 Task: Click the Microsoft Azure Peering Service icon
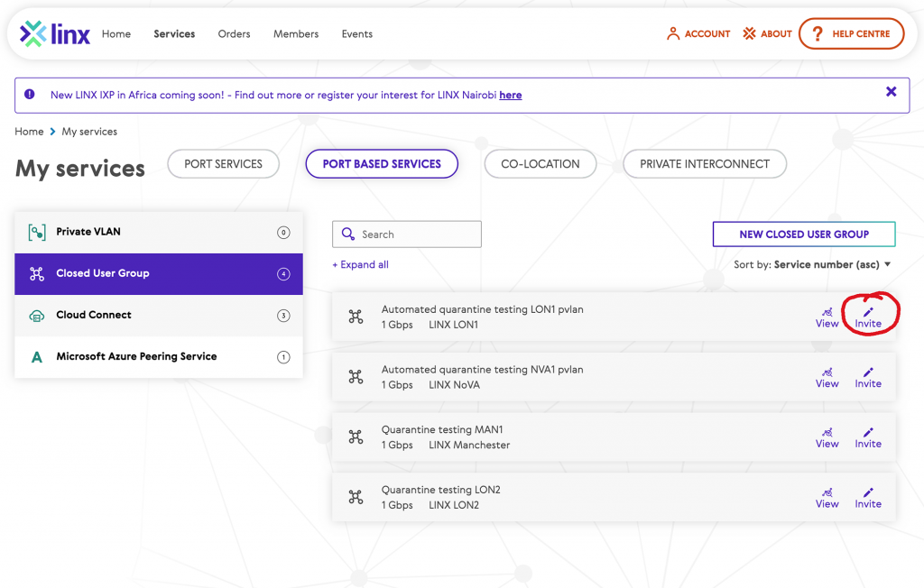[x=36, y=357]
